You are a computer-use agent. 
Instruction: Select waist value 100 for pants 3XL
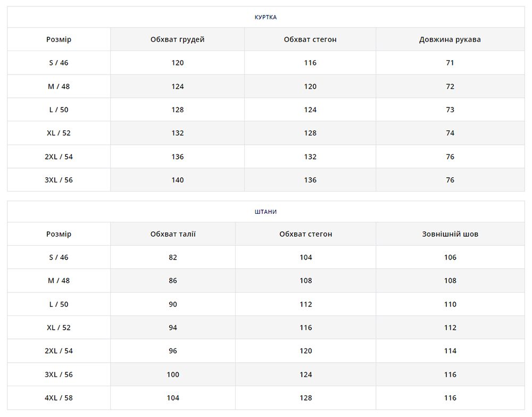tap(173, 374)
